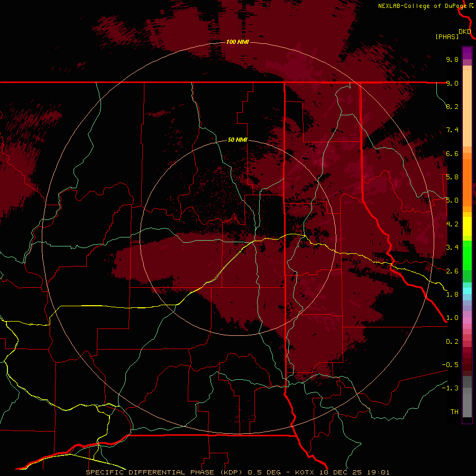
Task: Click the 9.0 value on color scale
Action: (x=452, y=83)
